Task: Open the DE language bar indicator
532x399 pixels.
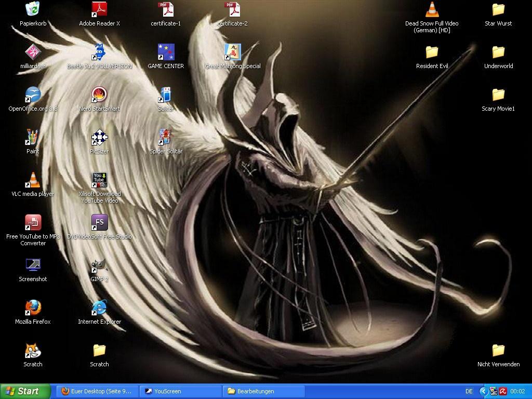Action: pyautogui.click(x=469, y=391)
